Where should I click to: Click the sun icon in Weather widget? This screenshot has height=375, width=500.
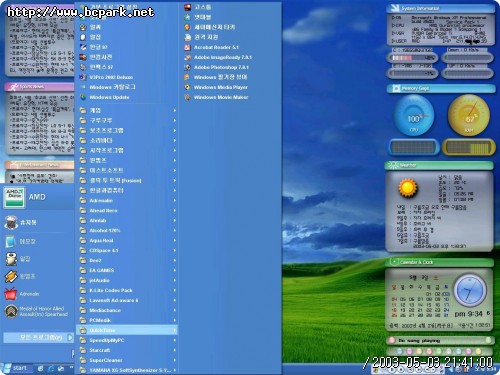tap(408, 188)
